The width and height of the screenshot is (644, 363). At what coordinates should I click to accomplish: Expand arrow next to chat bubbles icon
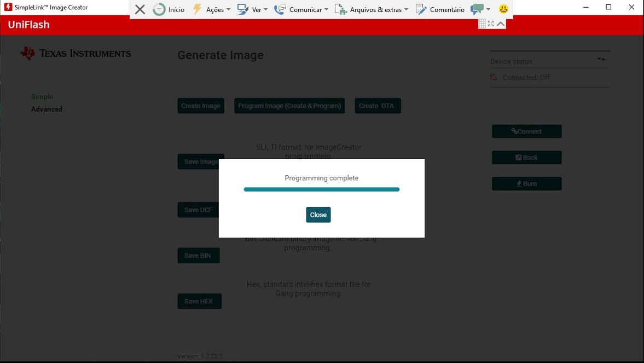(489, 9)
